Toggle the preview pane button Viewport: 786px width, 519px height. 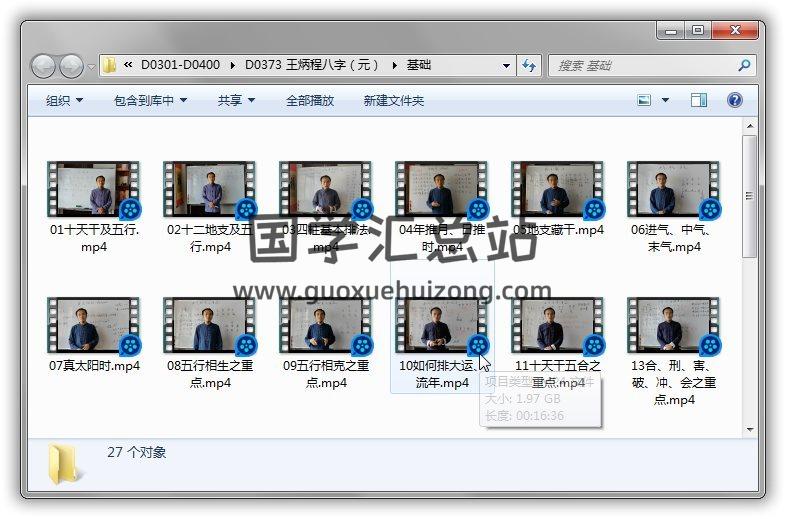pyautogui.click(x=699, y=100)
